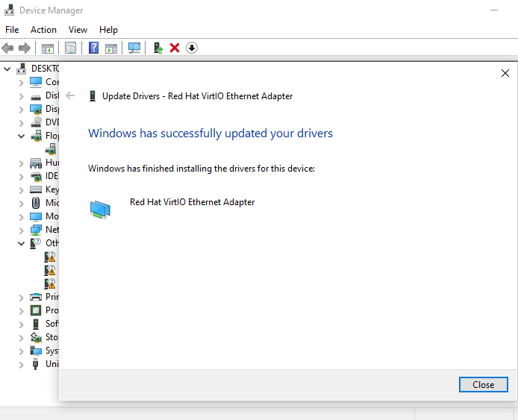
Task: Click the red X Uninstall device icon
Action: tap(175, 48)
